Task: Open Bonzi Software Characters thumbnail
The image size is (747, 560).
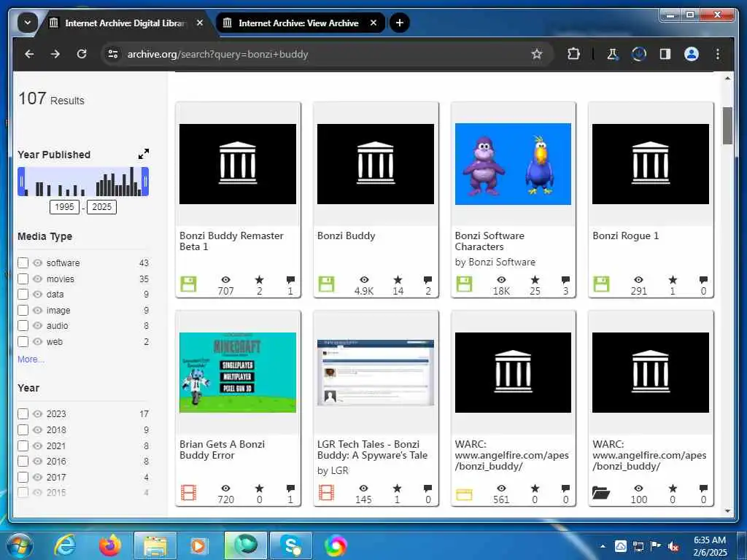Action: coord(513,164)
